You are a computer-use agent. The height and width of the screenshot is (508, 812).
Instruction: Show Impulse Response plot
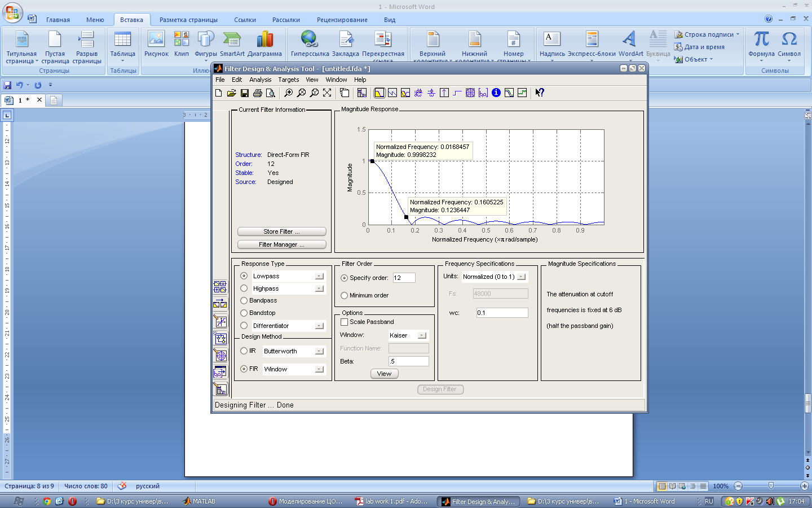[x=444, y=93]
